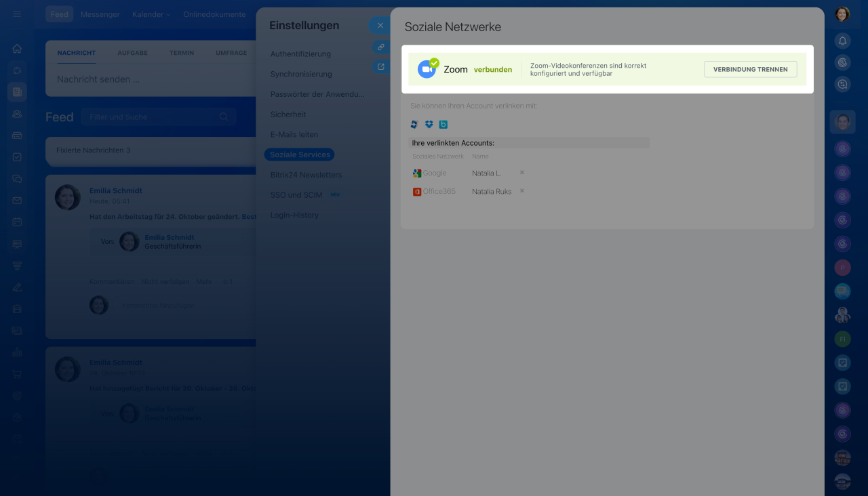Close the Einstellungen slider panel
Image resolution: width=868 pixels, height=496 pixels.
tap(380, 26)
